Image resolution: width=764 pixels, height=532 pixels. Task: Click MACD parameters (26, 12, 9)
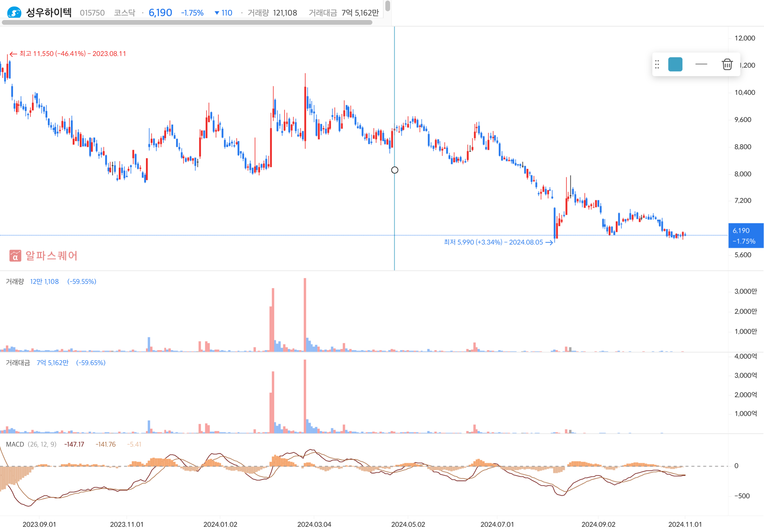tap(42, 445)
